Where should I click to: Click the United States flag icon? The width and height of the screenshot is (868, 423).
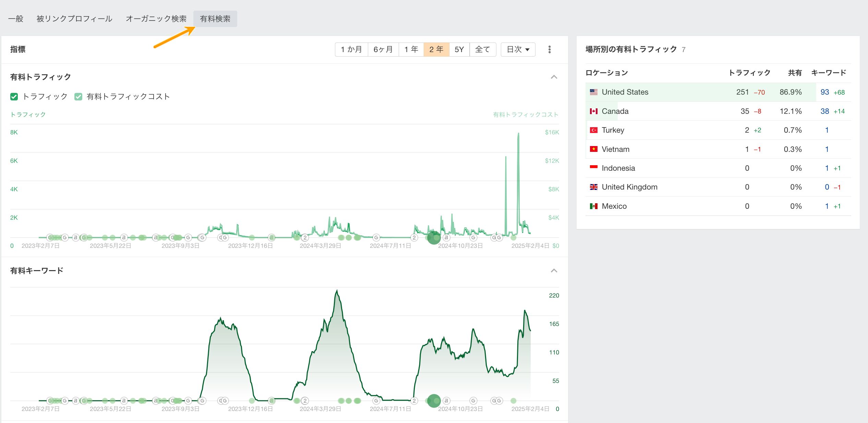593,92
